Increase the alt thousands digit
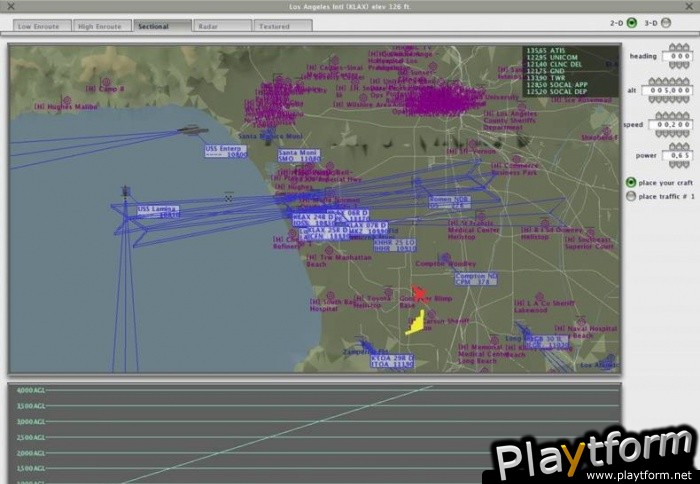This screenshot has width=700, height=484. pyautogui.click(x=666, y=82)
